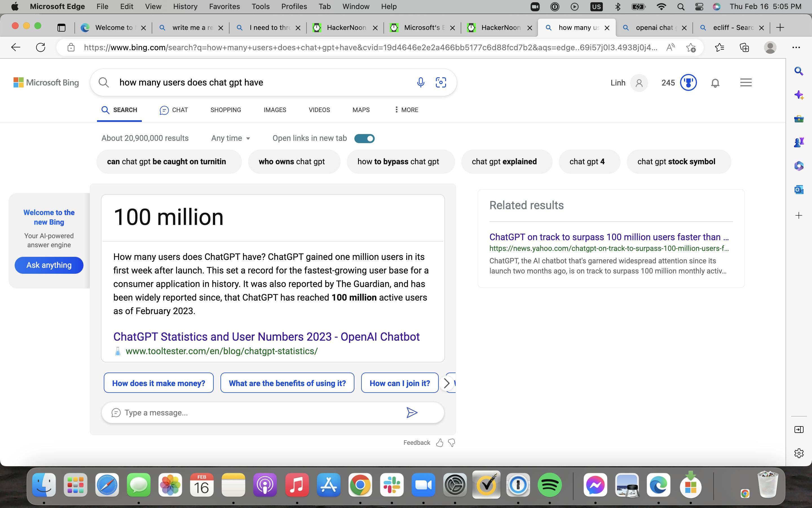Open Favorites list icon in toolbar
Viewport: 812px width, 508px height.
pyautogui.click(x=720, y=47)
